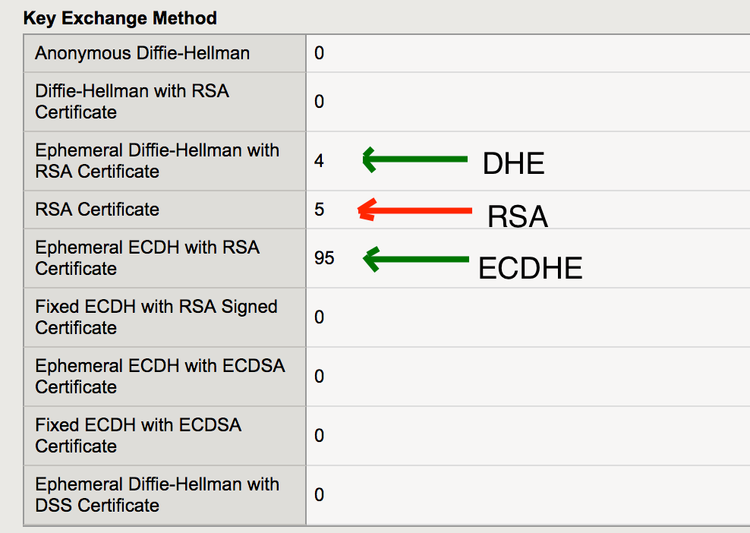This screenshot has height=533, width=750.
Task: Click the Key Exchange Method heading
Action: pos(120,18)
